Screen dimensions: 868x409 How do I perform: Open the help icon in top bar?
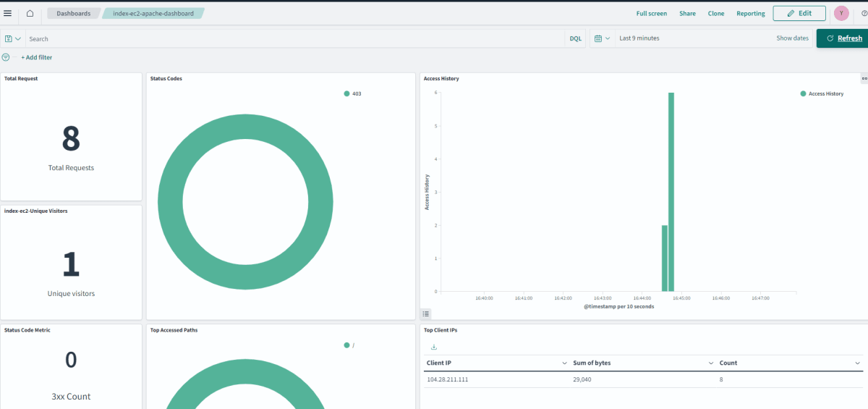(864, 13)
